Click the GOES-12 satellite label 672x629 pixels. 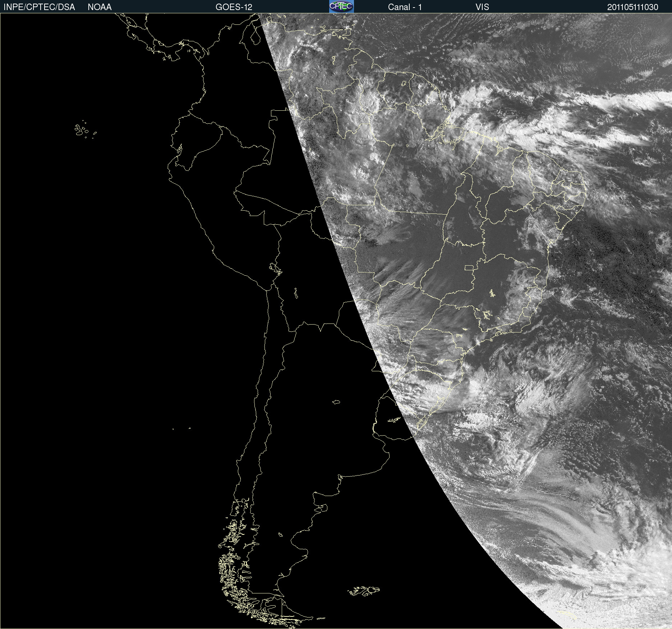[x=234, y=7]
